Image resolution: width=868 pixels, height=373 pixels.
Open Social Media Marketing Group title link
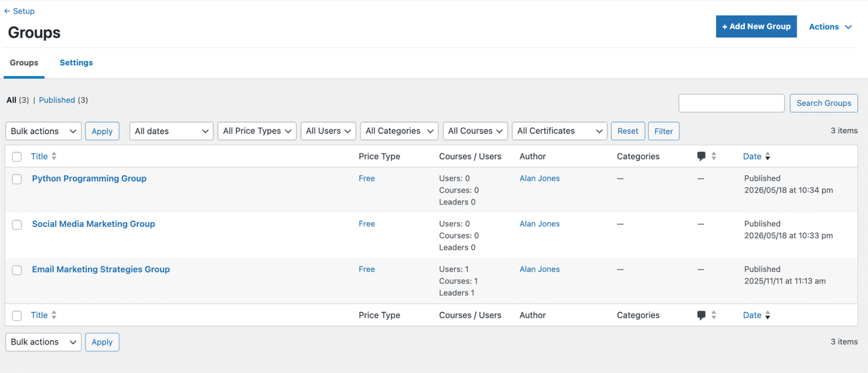(x=93, y=224)
